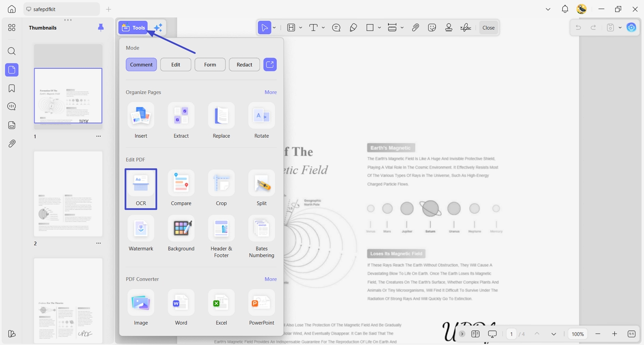Switch to Form mode
This screenshot has width=644, height=345.
[x=210, y=64]
